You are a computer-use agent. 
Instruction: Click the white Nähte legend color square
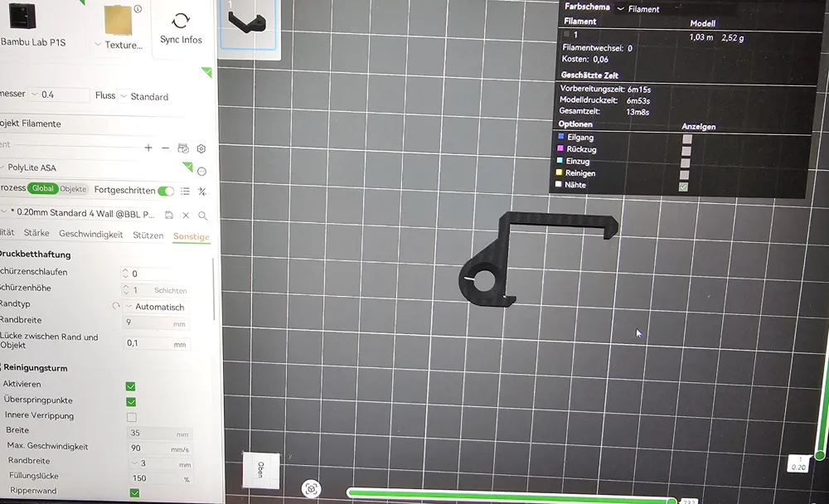click(558, 184)
